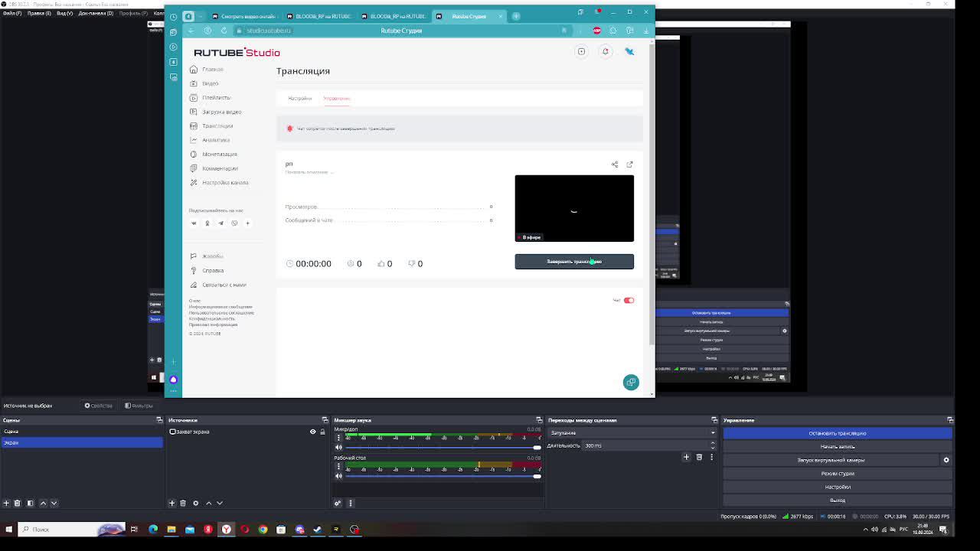Switch to the 'Смотрите видео онлайн' browser tab
Screen dimensions: 980x551
click(x=243, y=16)
